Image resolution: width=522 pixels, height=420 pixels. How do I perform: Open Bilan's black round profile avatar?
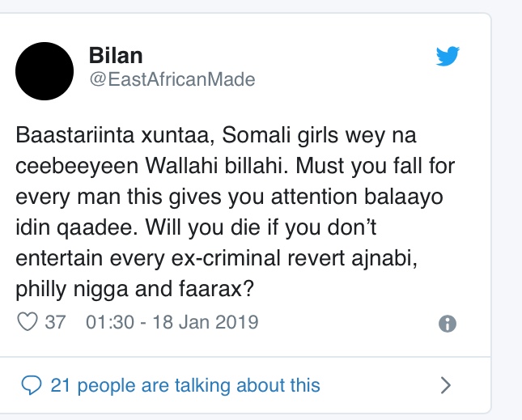pyautogui.click(x=45, y=71)
